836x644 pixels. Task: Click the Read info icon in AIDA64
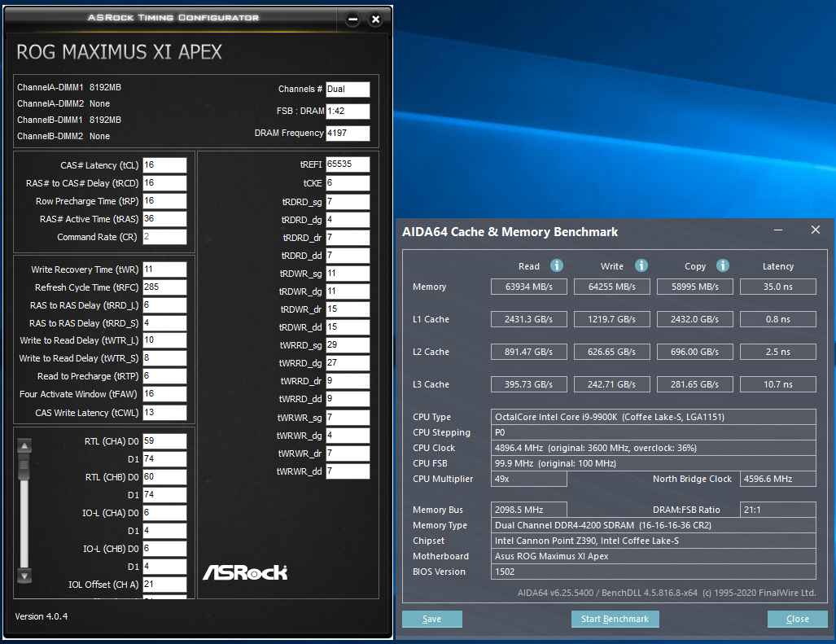pyautogui.click(x=556, y=265)
